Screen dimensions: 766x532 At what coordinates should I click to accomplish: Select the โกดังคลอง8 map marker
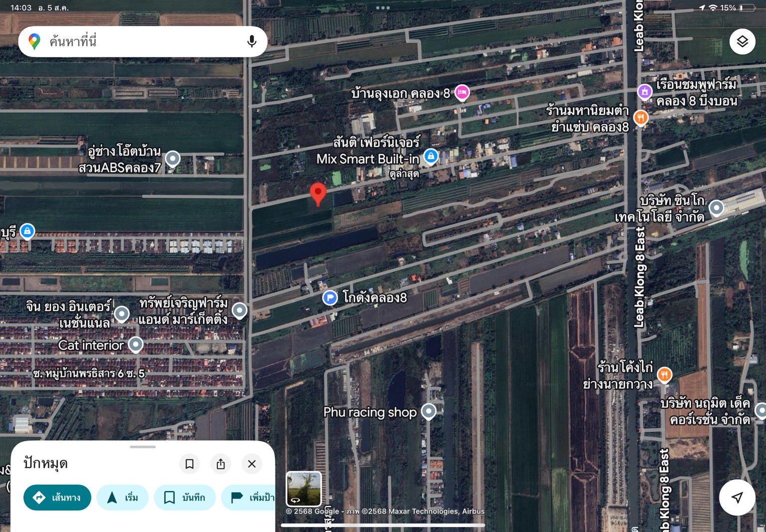click(330, 298)
